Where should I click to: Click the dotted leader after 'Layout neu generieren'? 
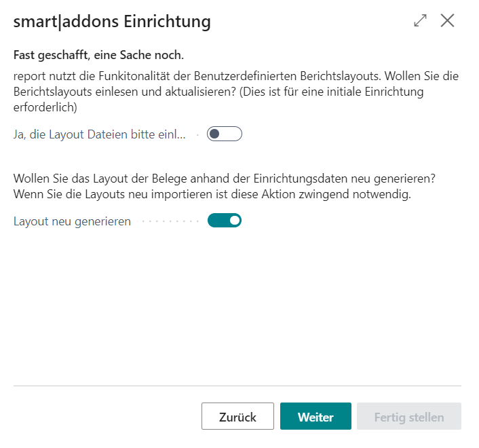click(168, 221)
